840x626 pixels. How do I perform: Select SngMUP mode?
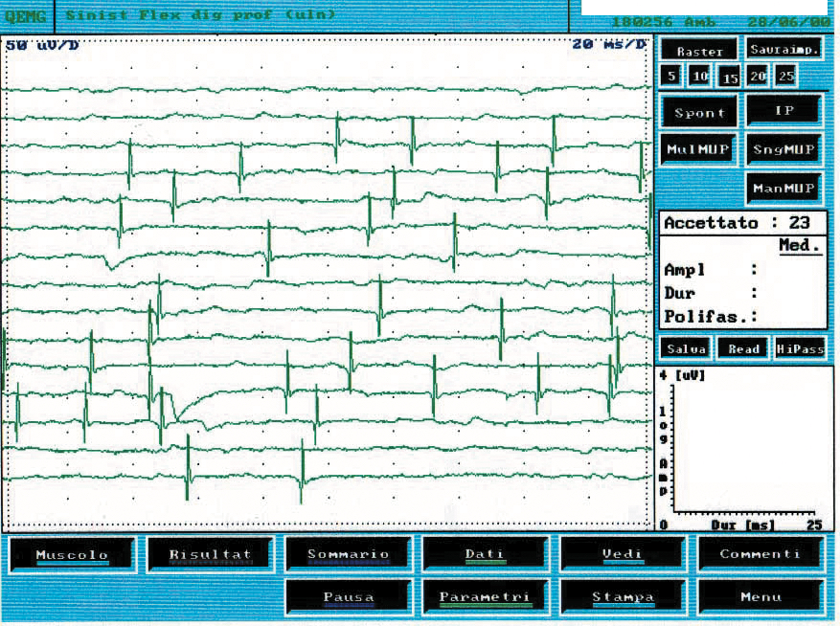click(783, 149)
